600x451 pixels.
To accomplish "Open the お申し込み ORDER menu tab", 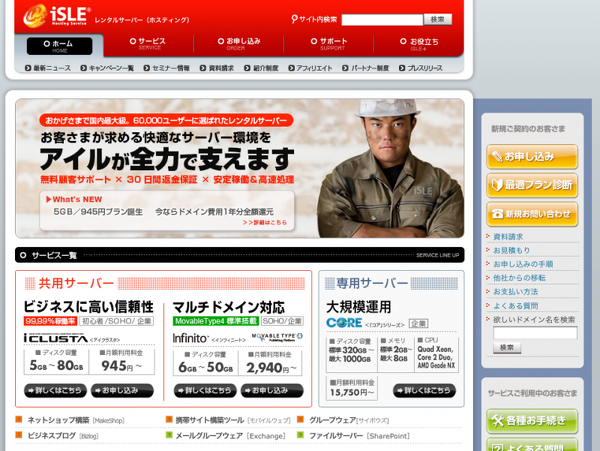I will point(239,44).
